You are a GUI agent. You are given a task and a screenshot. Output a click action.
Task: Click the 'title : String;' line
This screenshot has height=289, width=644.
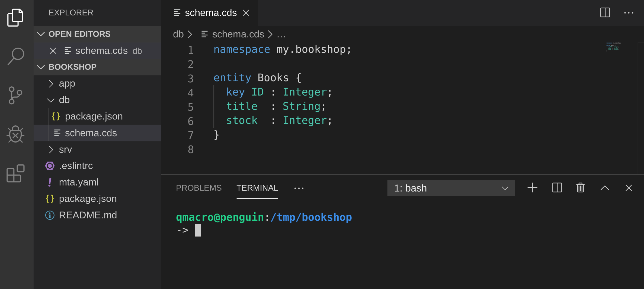[276, 106]
